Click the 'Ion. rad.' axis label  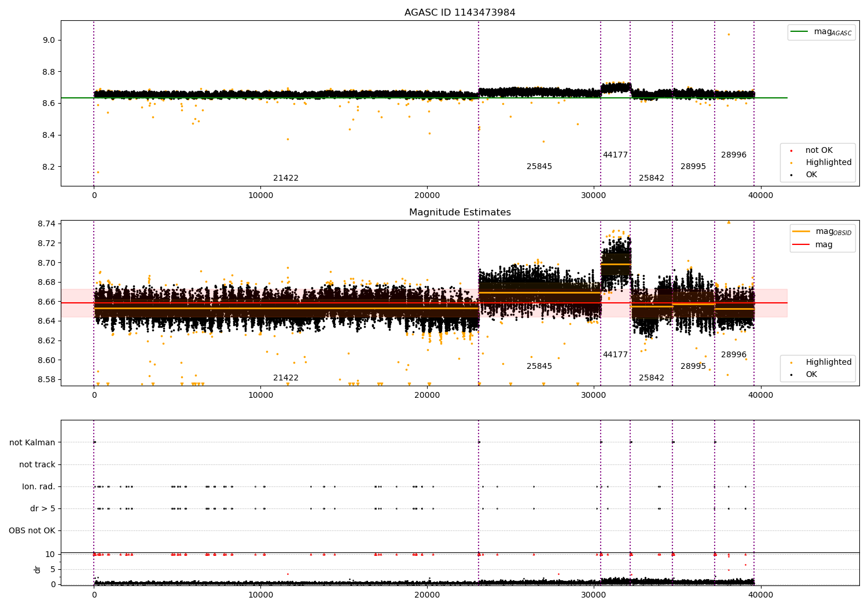pyautogui.click(x=39, y=487)
